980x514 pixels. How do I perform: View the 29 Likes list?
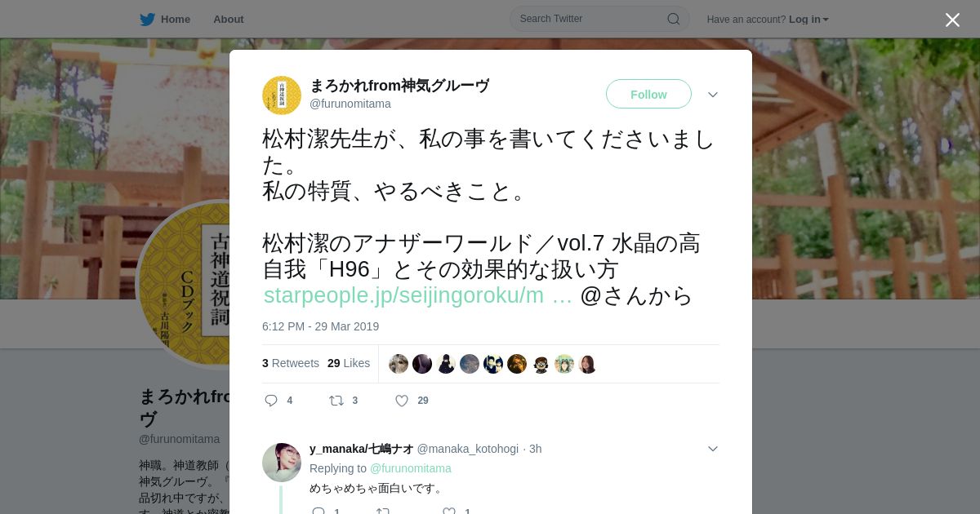point(349,363)
